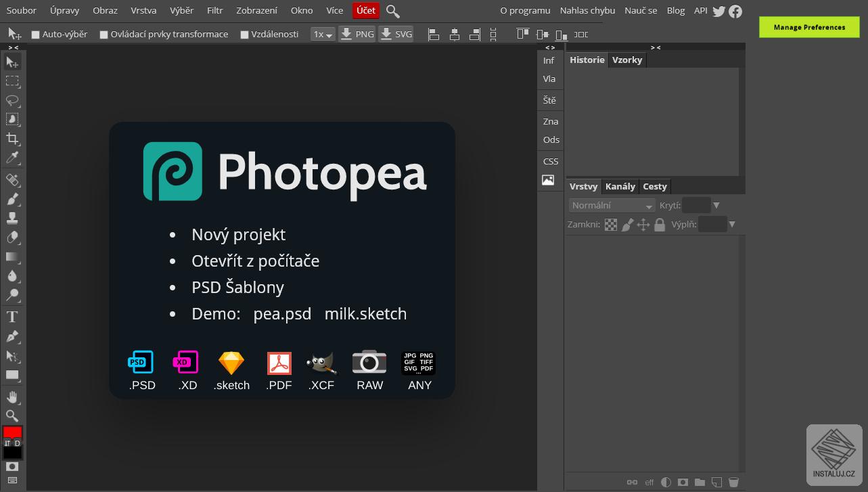Viewport: 868px width, 492px height.
Task: Select the Hand tool
Action: pyautogui.click(x=12, y=397)
